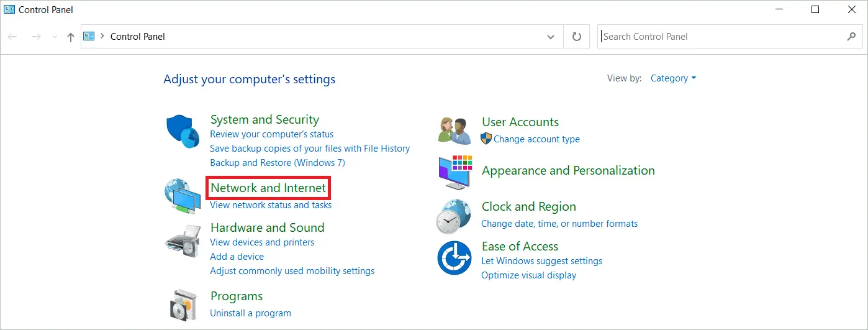Click Change account type link

tap(536, 139)
